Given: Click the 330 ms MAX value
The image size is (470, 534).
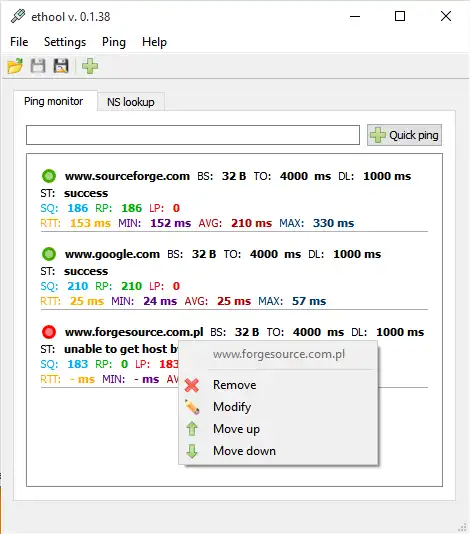Looking at the screenshot, I should click(x=333, y=223).
